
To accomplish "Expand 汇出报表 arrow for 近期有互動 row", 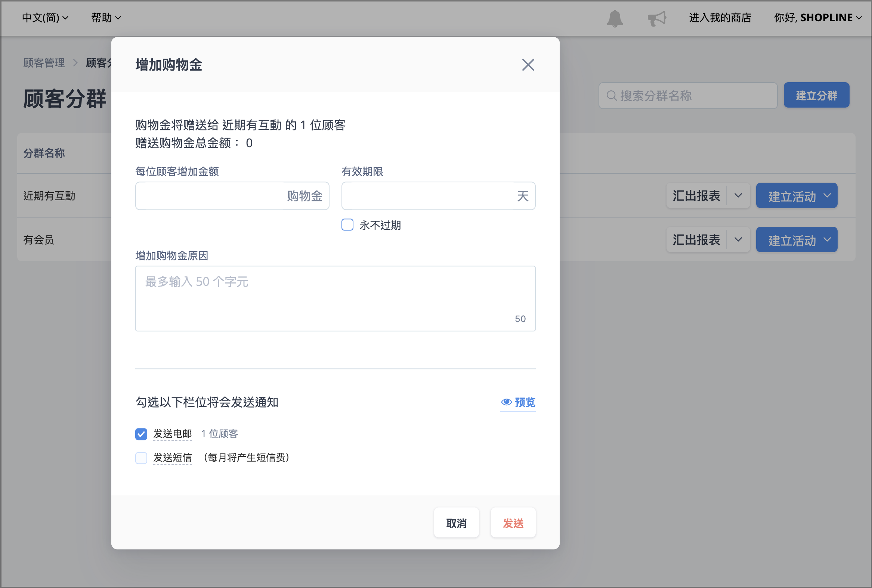I will point(738,195).
